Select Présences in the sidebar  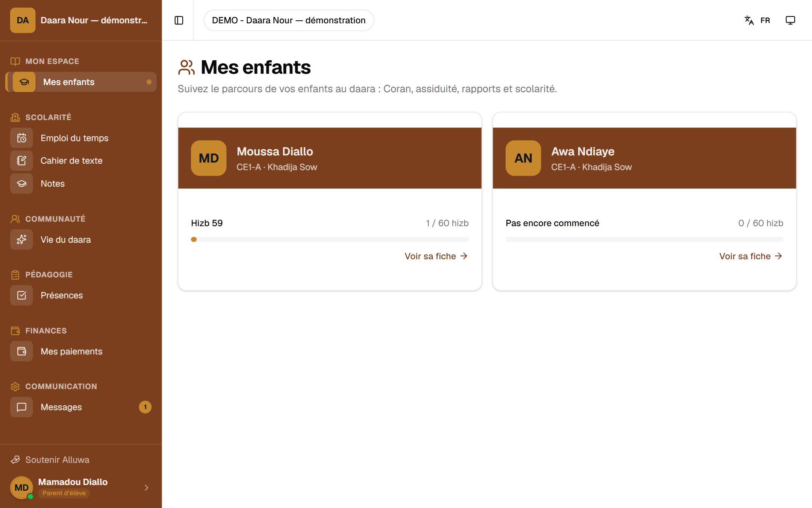pos(81,295)
